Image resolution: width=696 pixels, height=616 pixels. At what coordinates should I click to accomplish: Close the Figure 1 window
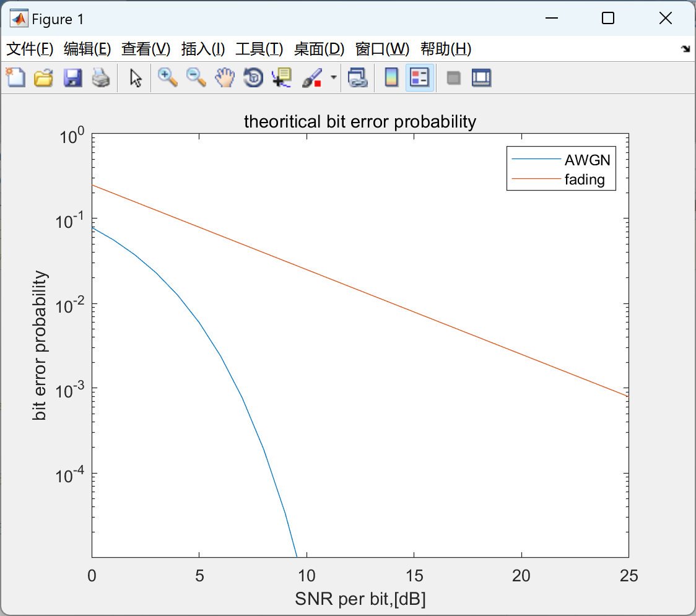tap(666, 18)
